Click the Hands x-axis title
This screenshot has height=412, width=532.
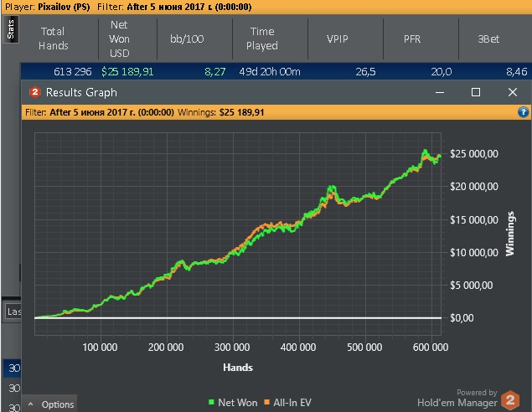[x=238, y=368]
